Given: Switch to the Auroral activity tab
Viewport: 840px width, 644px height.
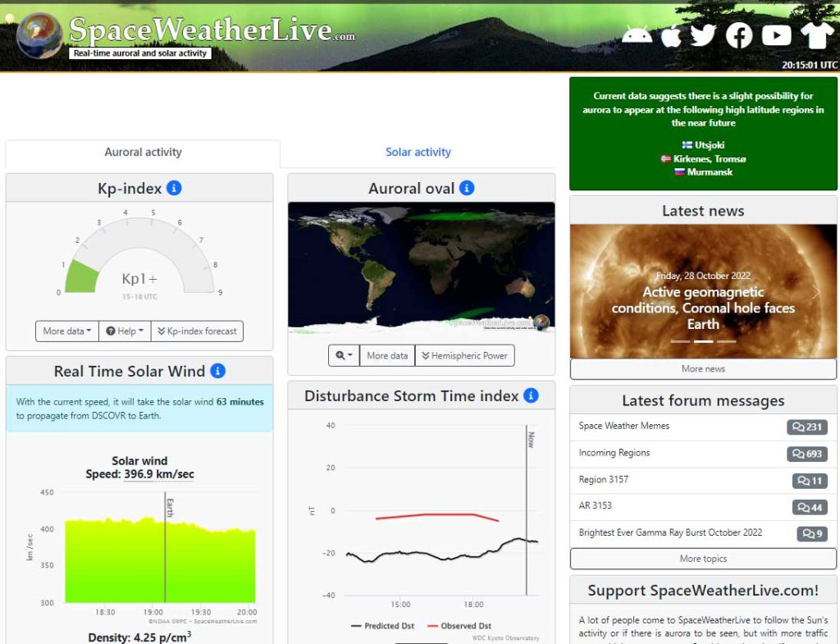Looking at the screenshot, I should (x=143, y=152).
